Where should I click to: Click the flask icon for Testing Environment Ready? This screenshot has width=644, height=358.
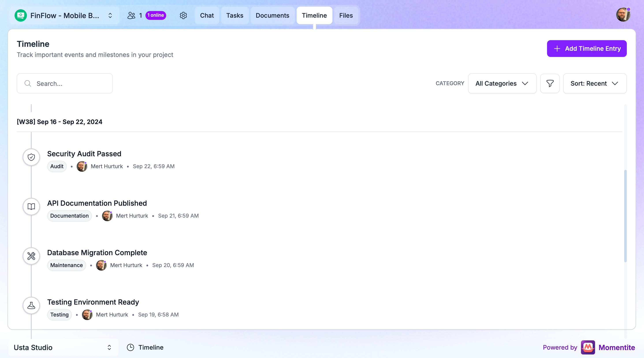point(31,305)
